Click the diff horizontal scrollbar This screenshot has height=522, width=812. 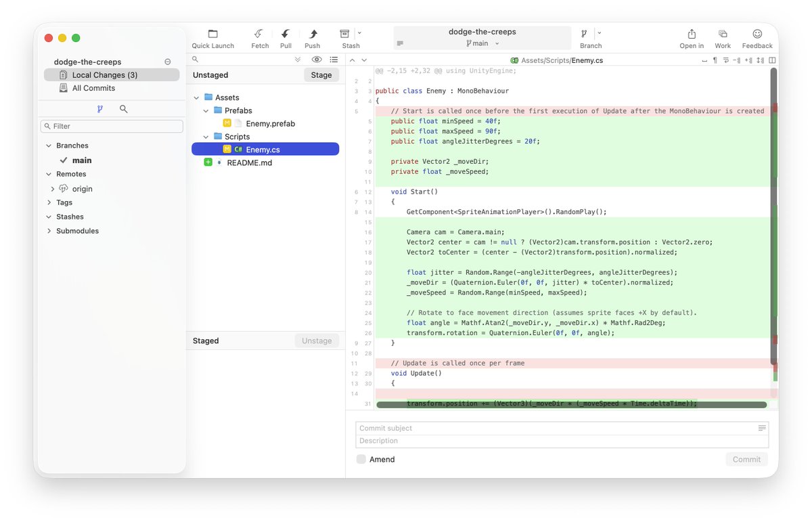[572, 405]
